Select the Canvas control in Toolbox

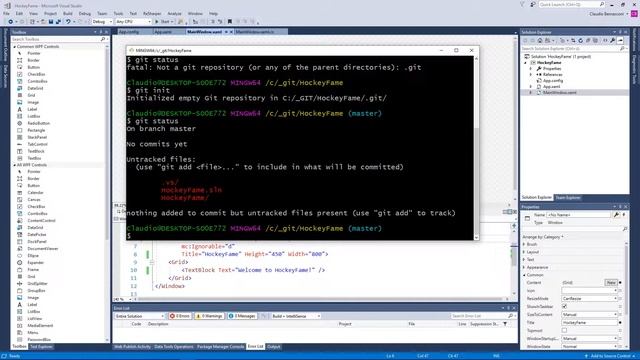point(34,200)
